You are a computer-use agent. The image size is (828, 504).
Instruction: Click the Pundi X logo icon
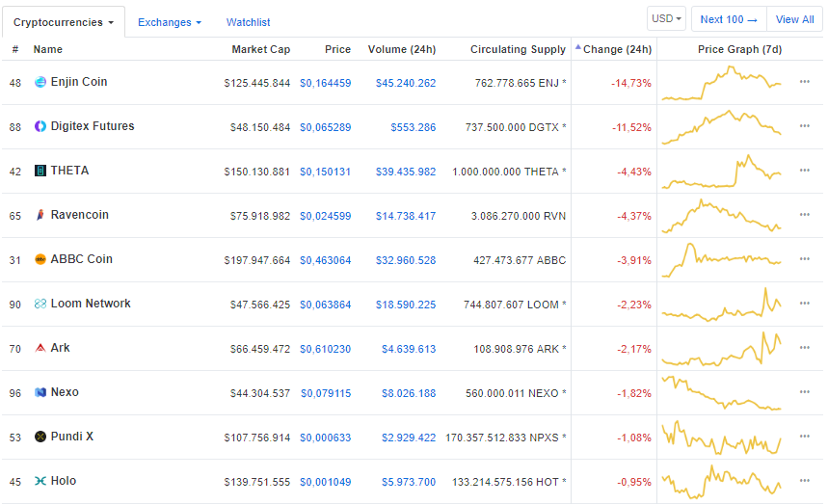pos(40,437)
